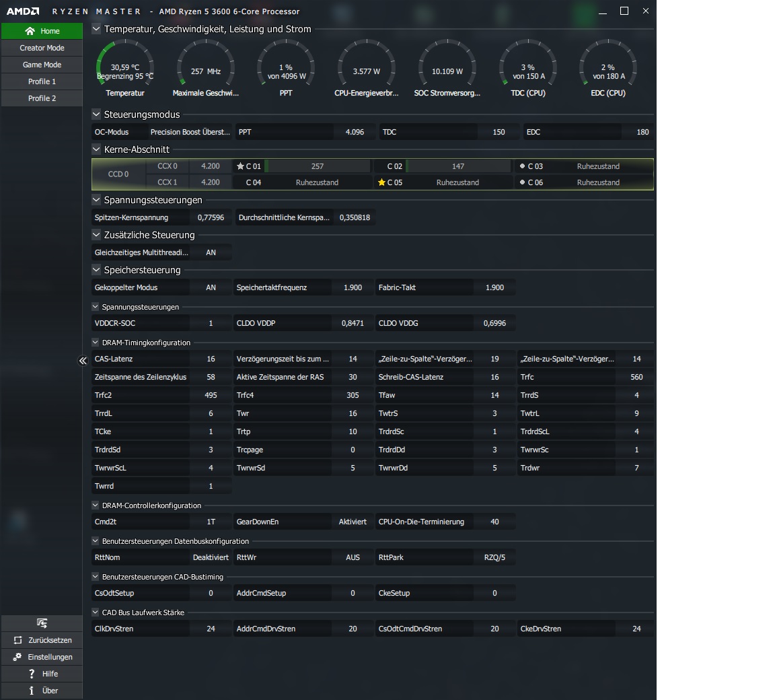The width and height of the screenshot is (775, 700).
Task: Click Trfc value 560
Action: click(x=636, y=377)
